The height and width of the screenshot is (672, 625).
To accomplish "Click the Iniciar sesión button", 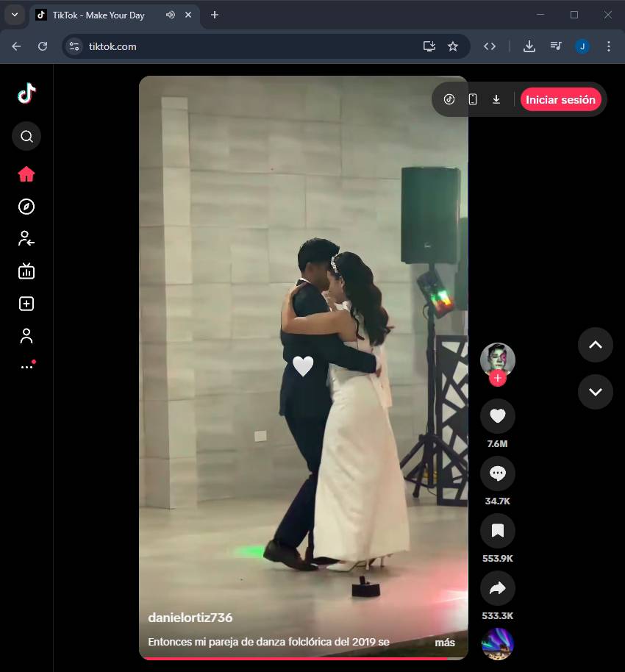I will pyautogui.click(x=560, y=99).
